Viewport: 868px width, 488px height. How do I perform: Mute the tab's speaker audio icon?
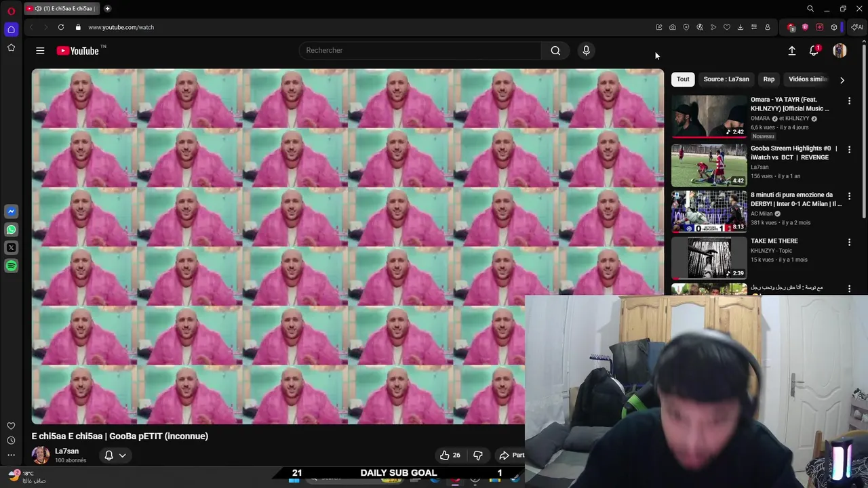38,9
